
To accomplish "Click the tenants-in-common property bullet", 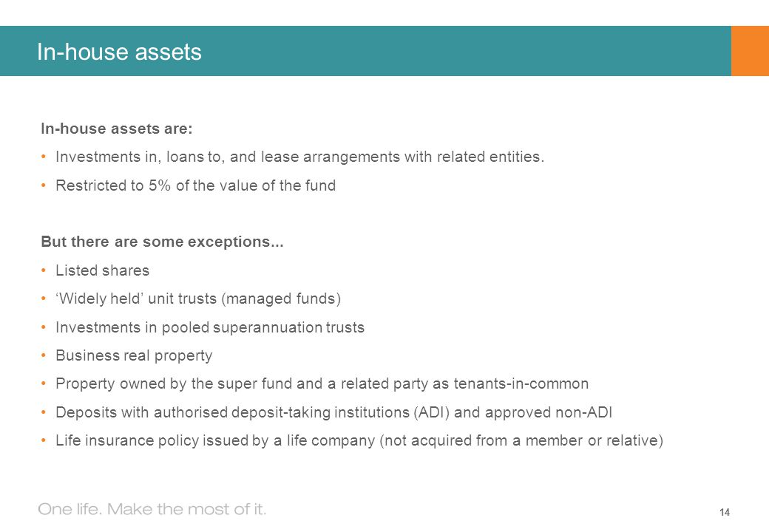I will [322, 383].
